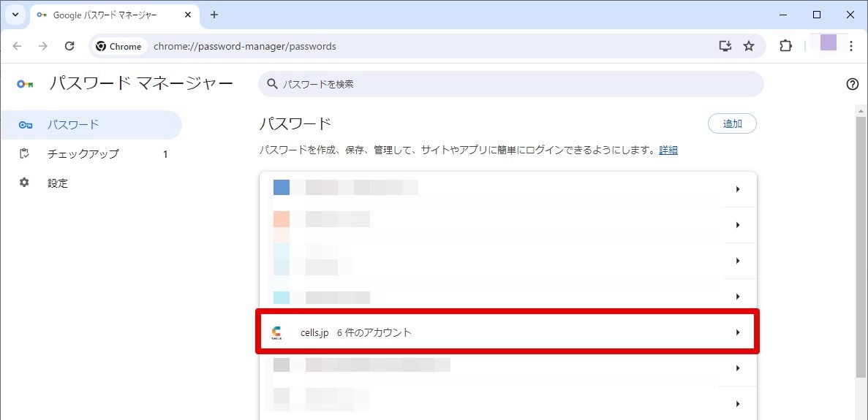Screen dimensions: 868x420
Task: Open the 設定 sidebar item
Action: (x=91, y=183)
